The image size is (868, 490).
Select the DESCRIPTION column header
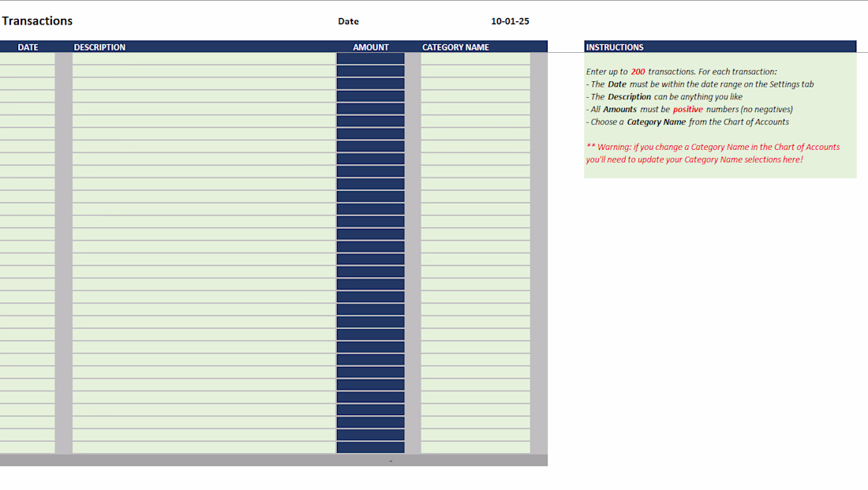tap(99, 47)
